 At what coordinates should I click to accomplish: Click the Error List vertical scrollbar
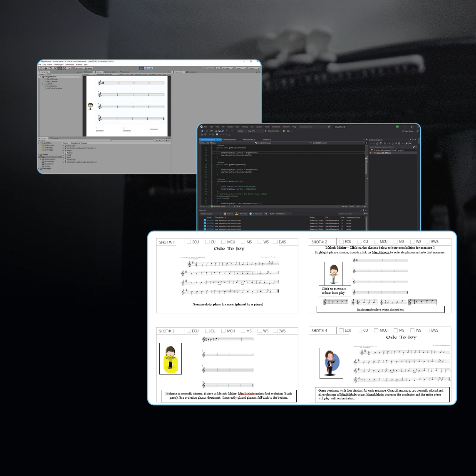click(x=366, y=223)
